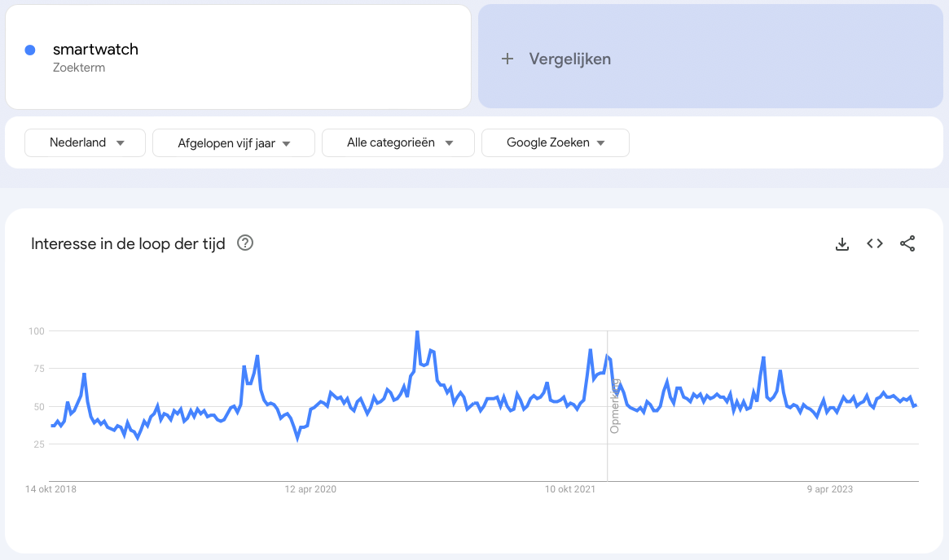Click the 12 apr 2020 axis label
Screen dimensions: 949x560
click(x=312, y=489)
